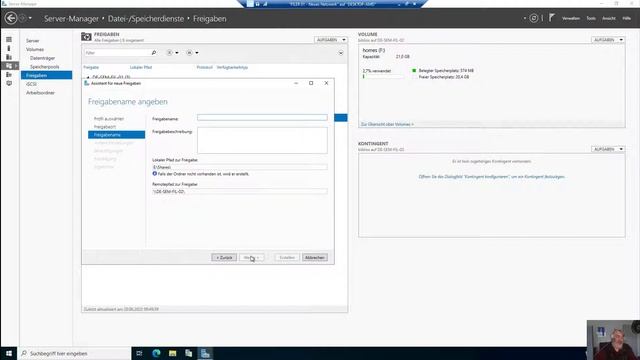The width and height of the screenshot is (640, 360).
Task: Collapse the server group row in the shares list
Action: [88, 77]
